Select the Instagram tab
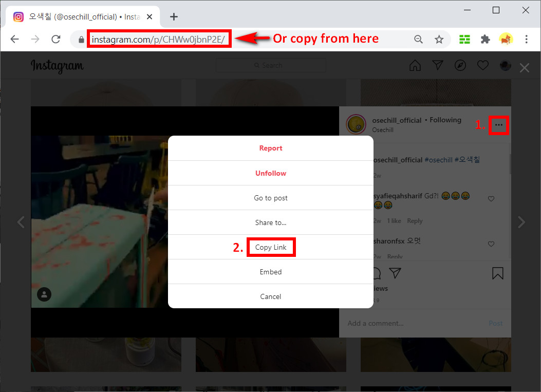This screenshot has width=541, height=392. [x=83, y=16]
